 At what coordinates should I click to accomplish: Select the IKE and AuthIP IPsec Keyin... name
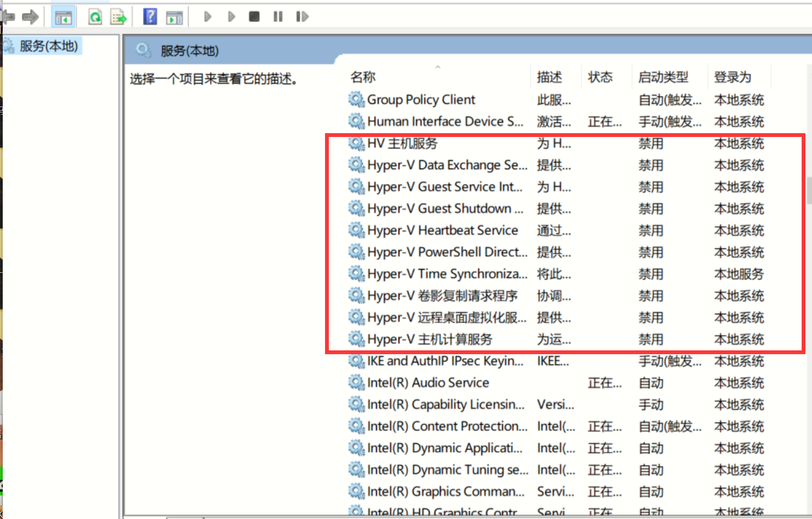point(445,361)
